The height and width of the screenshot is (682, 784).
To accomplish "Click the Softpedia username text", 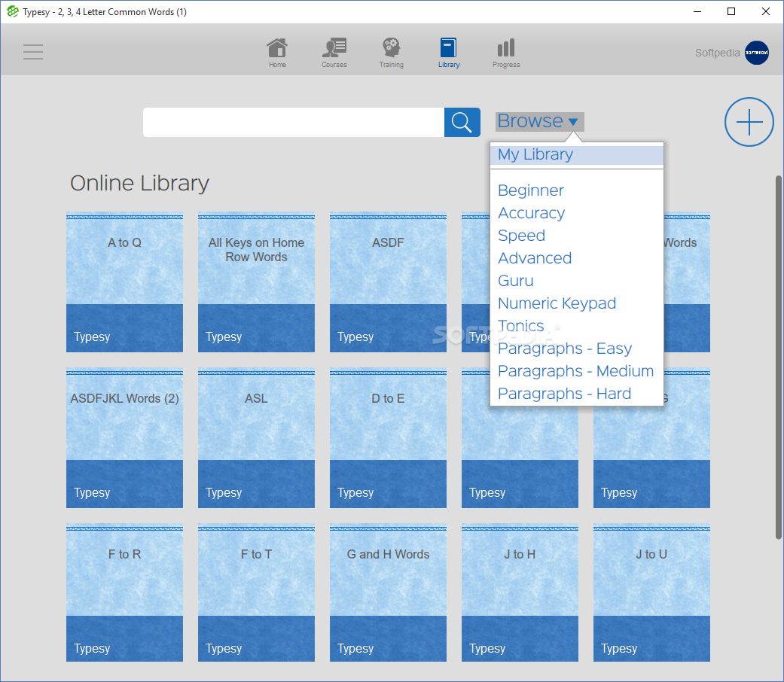I will (x=717, y=53).
